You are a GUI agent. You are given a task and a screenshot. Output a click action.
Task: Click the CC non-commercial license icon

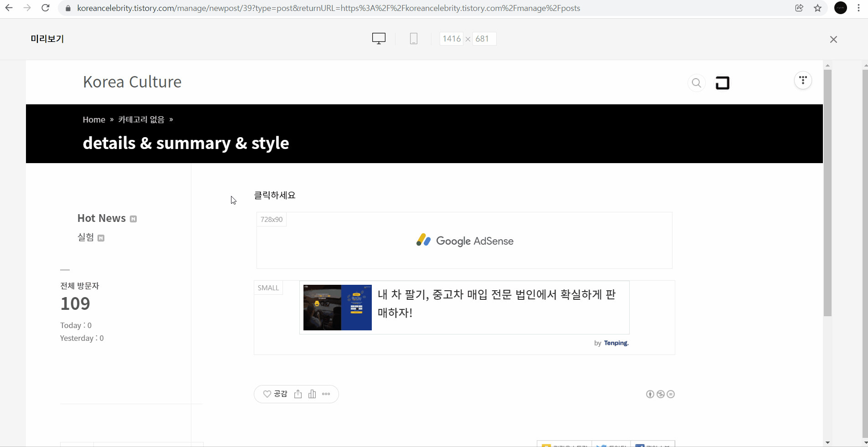click(x=661, y=394)
